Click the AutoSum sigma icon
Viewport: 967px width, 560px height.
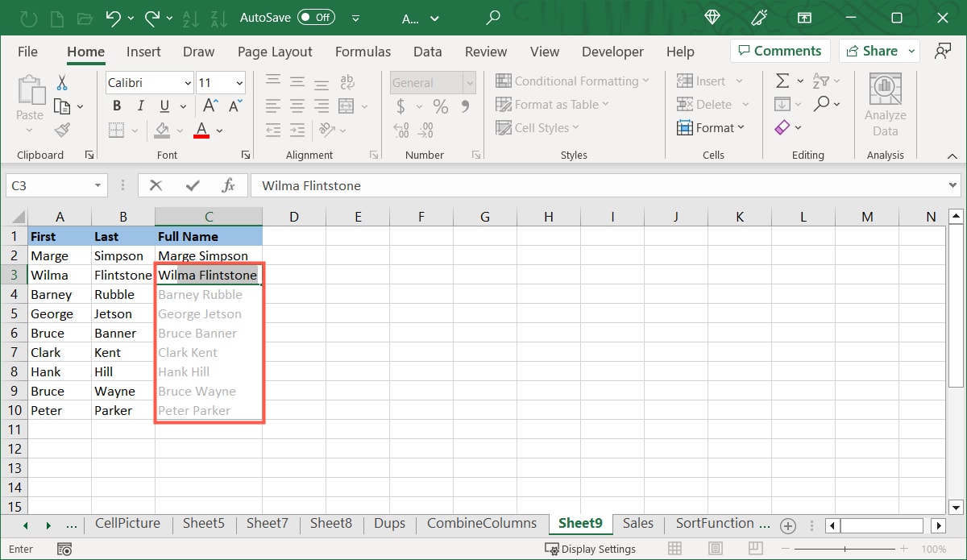point(782,81)
